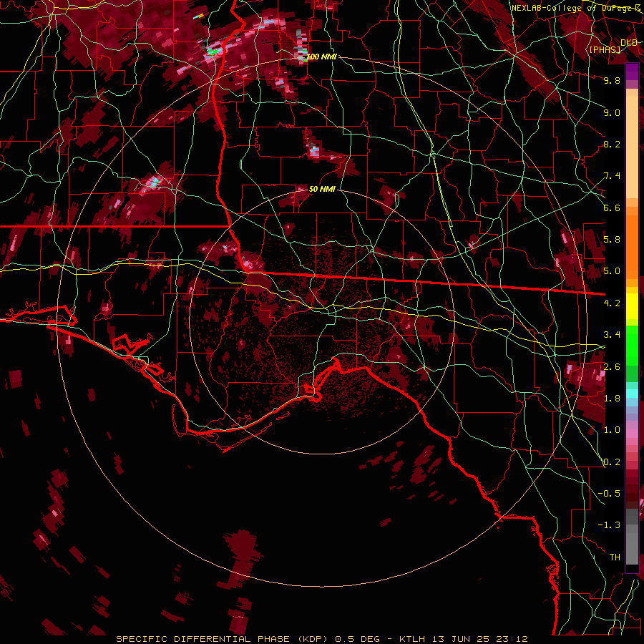Click the -1.3 scale value

coord(609,525)
